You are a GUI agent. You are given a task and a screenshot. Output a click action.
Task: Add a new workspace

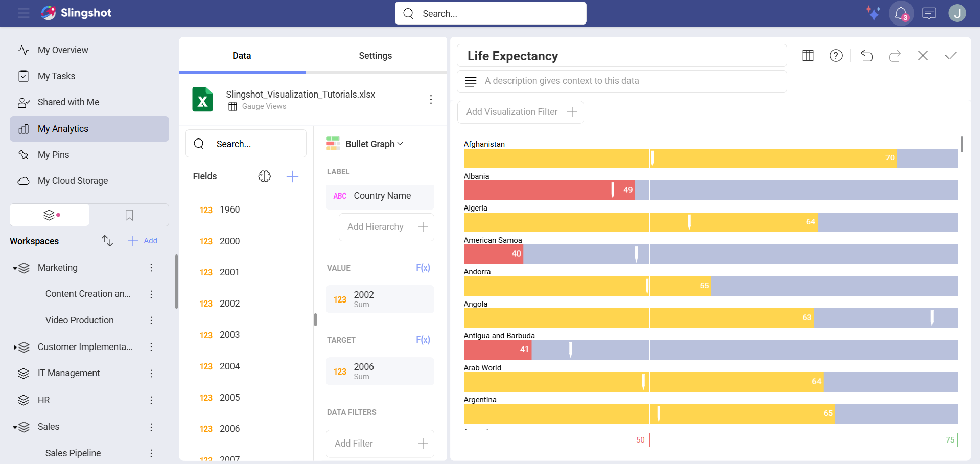coord(143,241)
